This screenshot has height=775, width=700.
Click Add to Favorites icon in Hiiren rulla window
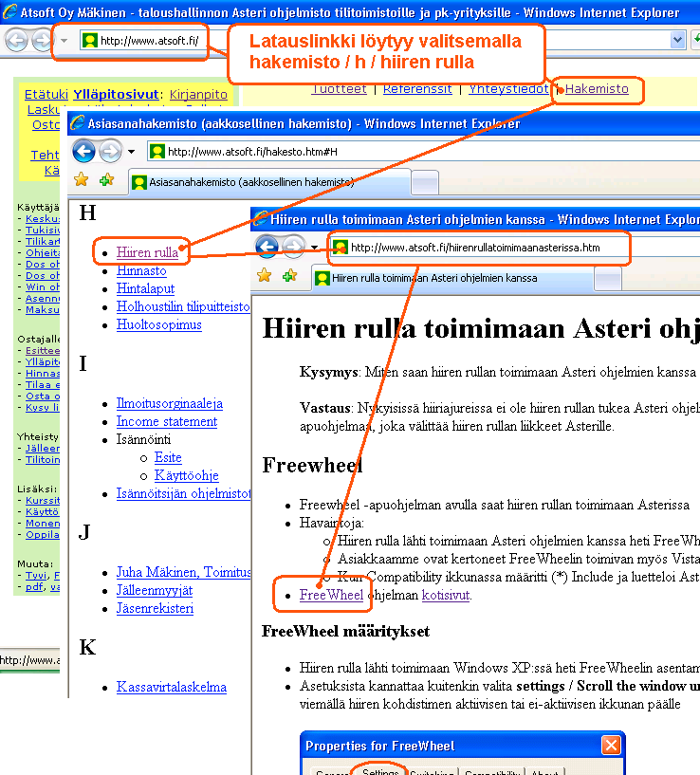[x=289, y=275]
